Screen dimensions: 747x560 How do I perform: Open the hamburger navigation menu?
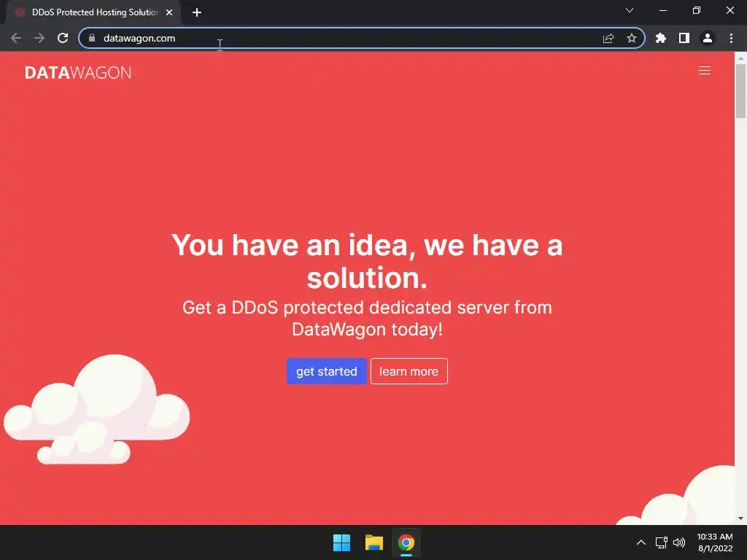coord(704,71)
